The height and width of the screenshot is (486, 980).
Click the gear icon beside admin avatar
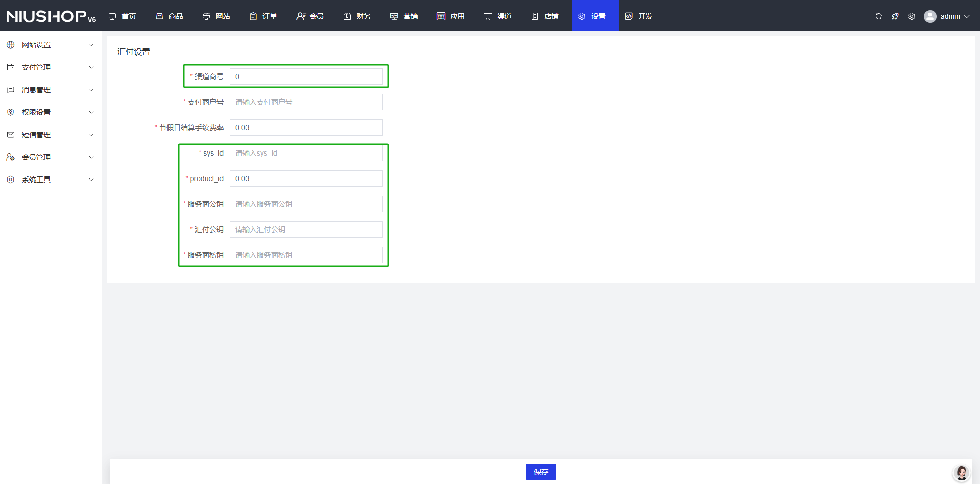click(911, 16)
